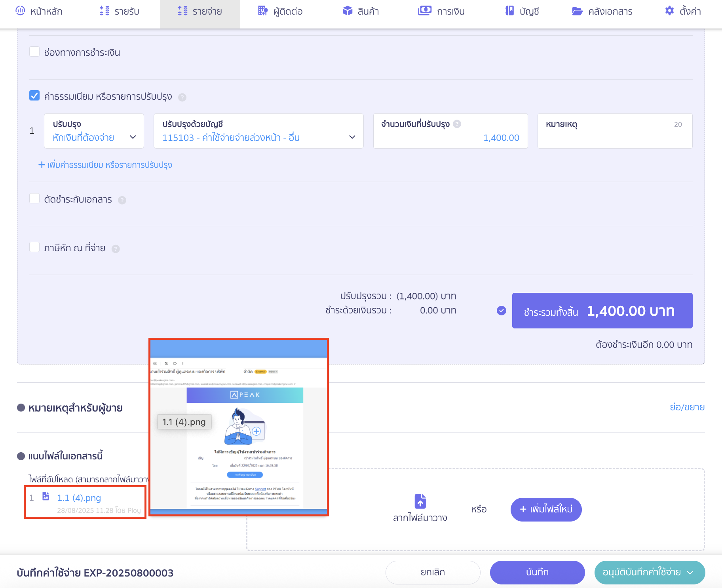
Task: Click the เพิ่มไฟล์ใหม่ button
Action: tap(546, 509)
